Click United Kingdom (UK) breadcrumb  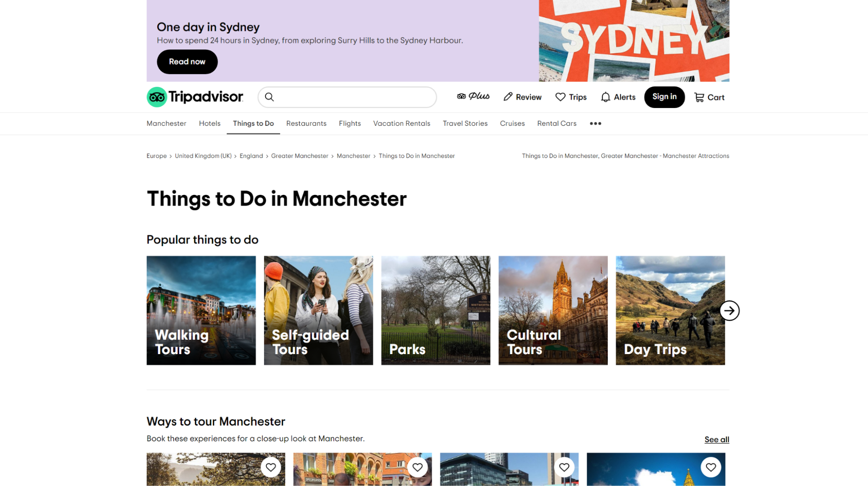(x=203, y=156)
